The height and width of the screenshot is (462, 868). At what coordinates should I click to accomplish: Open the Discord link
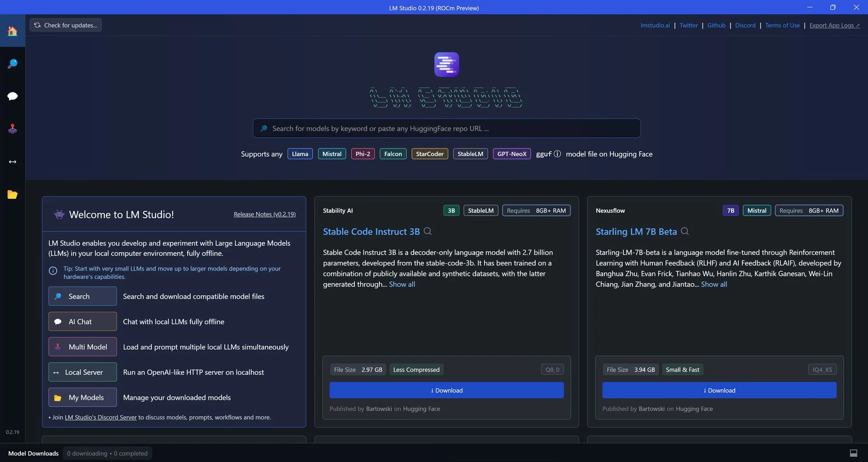(745, 25)
